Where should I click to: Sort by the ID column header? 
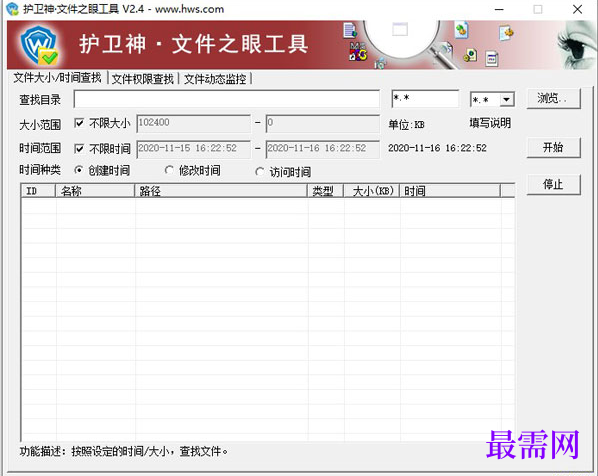point(38,191)
